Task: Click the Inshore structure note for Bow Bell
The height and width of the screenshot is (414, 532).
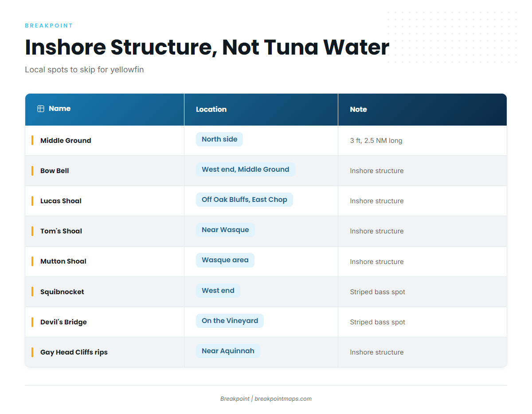Action: coord(377,171)
